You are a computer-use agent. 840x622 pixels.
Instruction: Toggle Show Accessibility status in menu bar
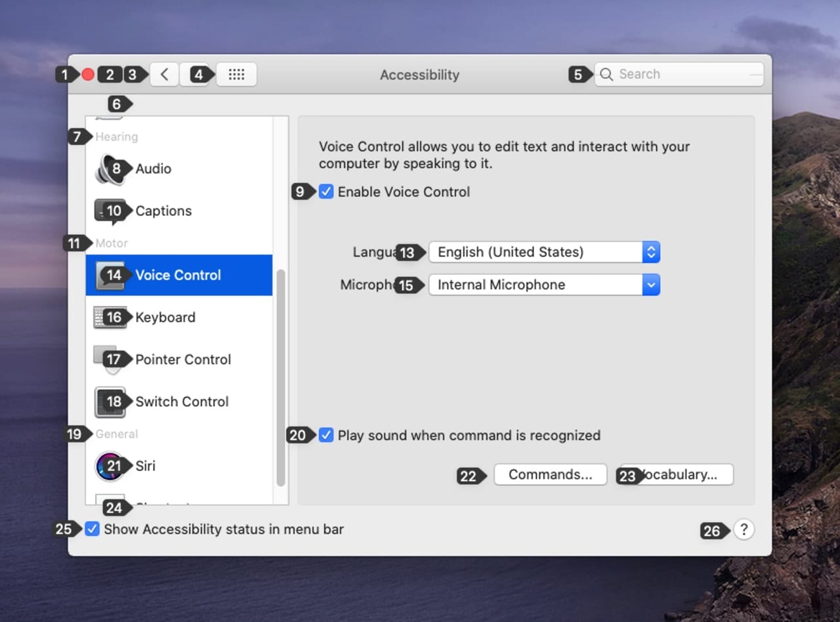[93, 529]
